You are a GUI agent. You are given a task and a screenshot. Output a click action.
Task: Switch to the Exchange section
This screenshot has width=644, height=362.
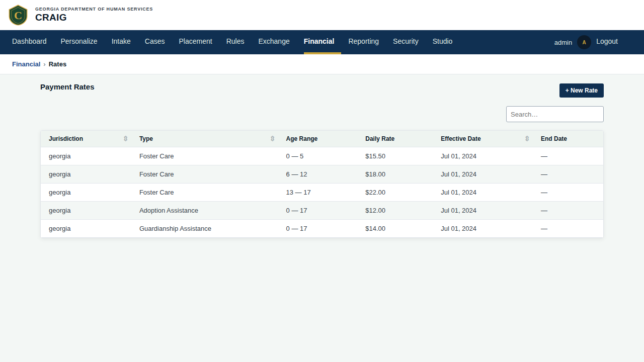[x=274, y=41]
